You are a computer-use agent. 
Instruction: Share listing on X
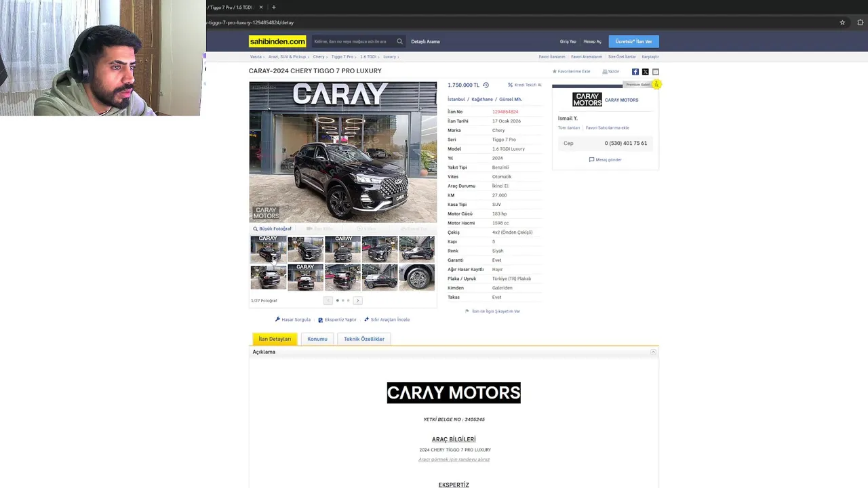(646, 72)
